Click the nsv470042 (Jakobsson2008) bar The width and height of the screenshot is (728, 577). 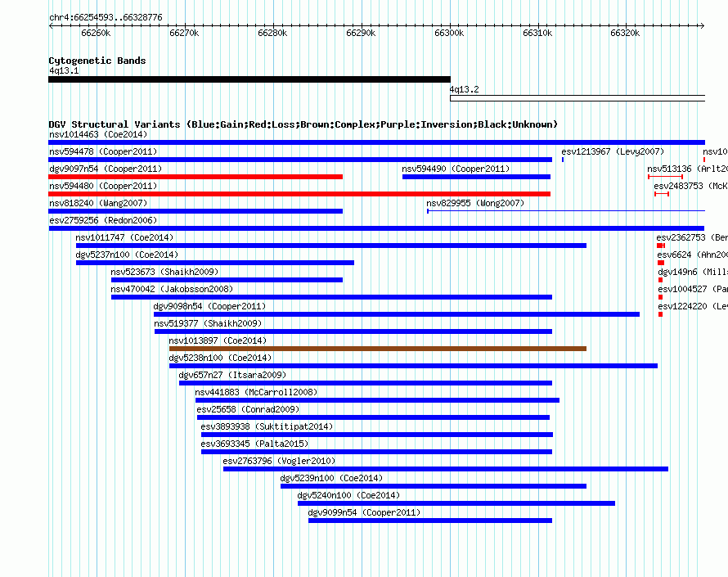pos(331,297)
